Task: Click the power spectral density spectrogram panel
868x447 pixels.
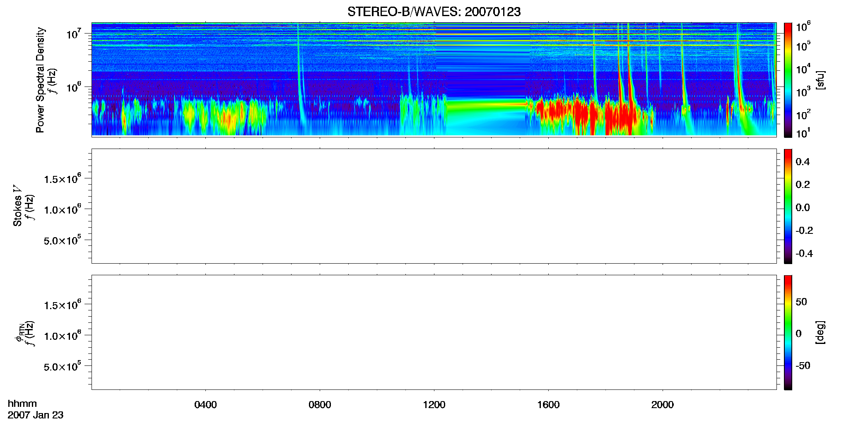Action: pos(434,79)
